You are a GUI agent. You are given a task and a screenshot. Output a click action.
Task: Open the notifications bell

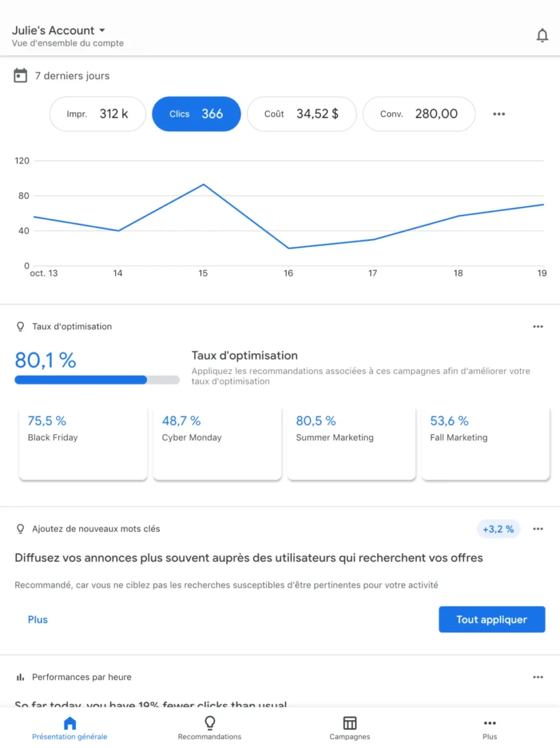(542, 36)
